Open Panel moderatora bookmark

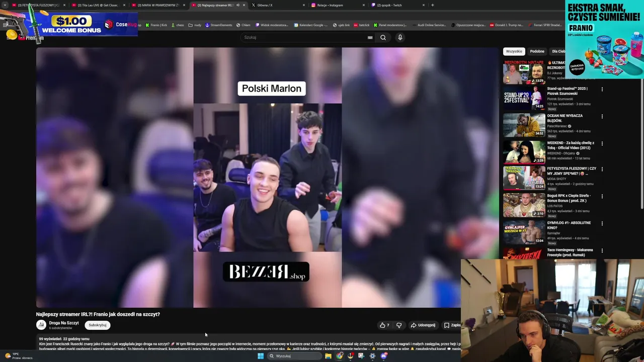[x=390, y=25]
